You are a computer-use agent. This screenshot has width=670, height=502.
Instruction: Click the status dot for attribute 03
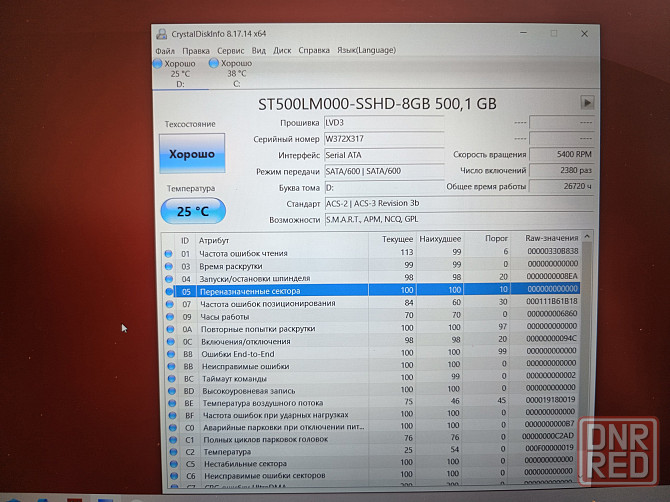pos(169,266)
